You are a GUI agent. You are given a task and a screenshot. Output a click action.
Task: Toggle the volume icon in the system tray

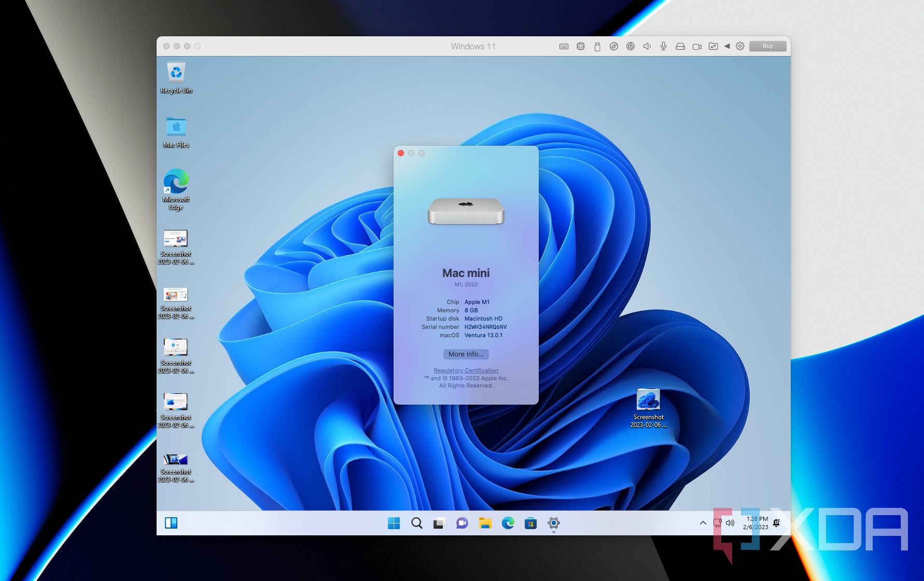(730, 523)
